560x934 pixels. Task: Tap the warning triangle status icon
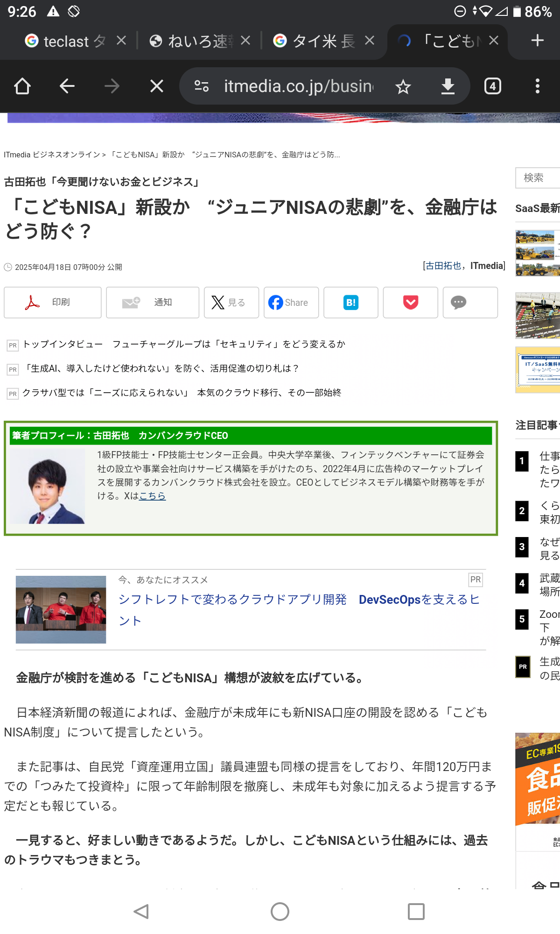[x=53, y=11]
